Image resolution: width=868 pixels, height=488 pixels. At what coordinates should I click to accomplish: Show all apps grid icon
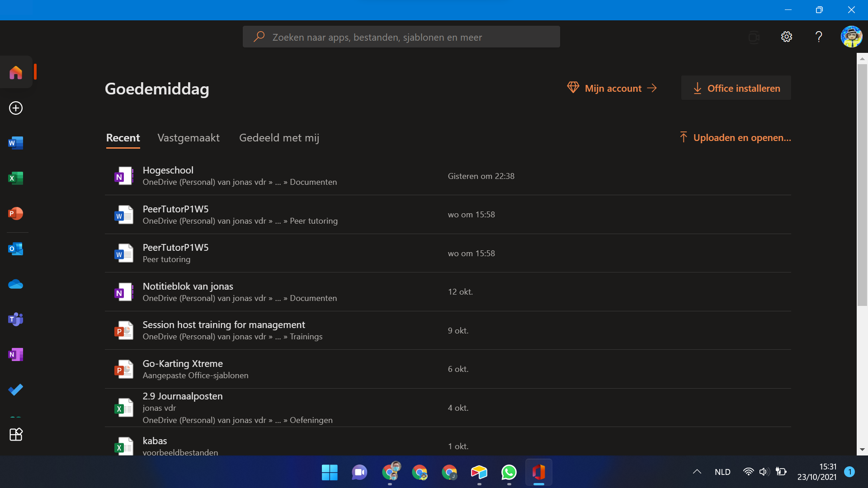16,434
